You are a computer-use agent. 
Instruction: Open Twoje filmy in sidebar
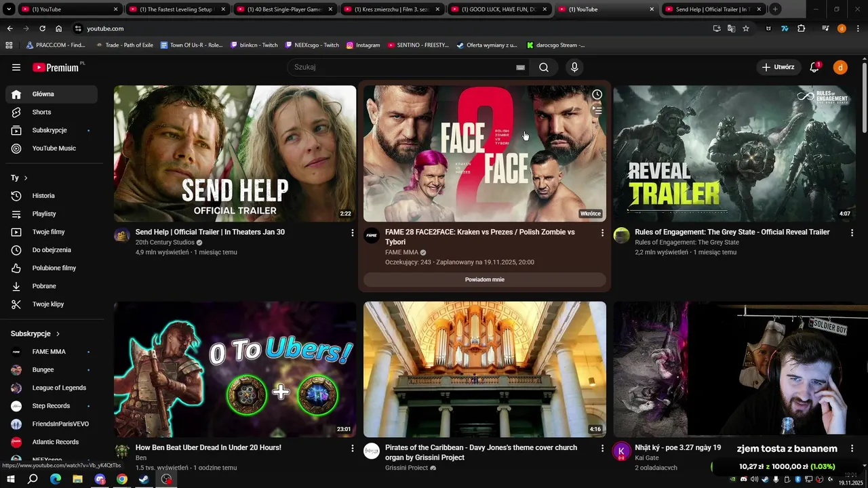point(52,232)
